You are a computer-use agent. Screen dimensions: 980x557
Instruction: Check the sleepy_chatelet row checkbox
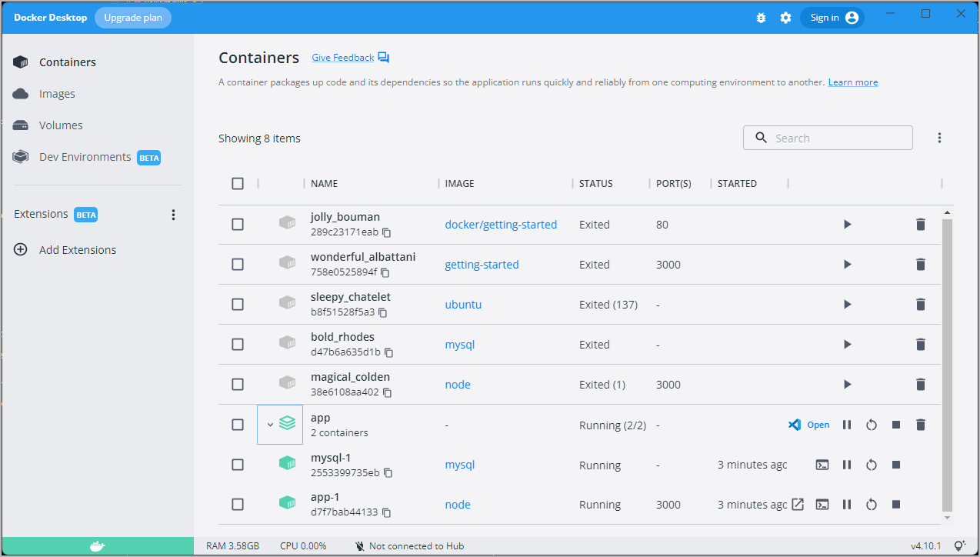pyautogui.click(x=238, y=305)
